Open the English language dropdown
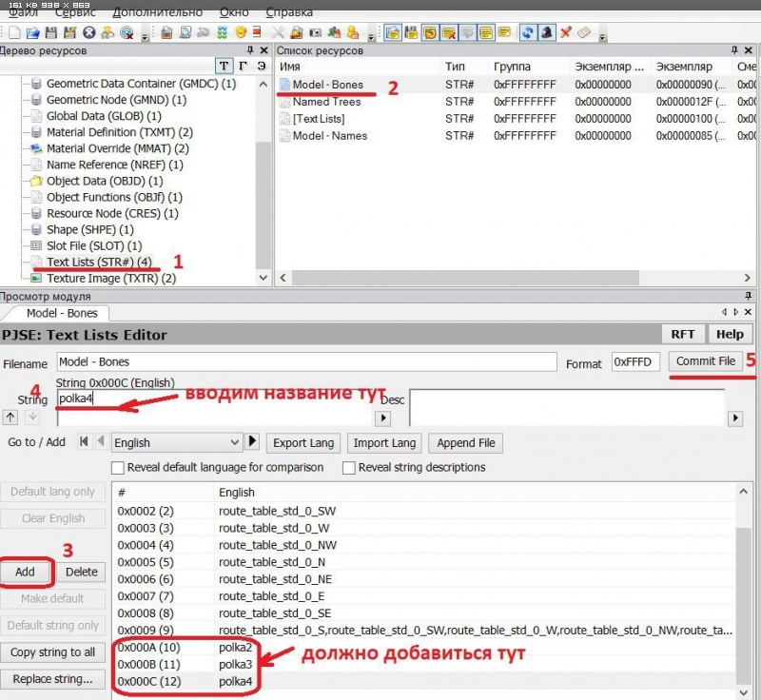Viewport: 761px width, 700px height. point(177,442)
